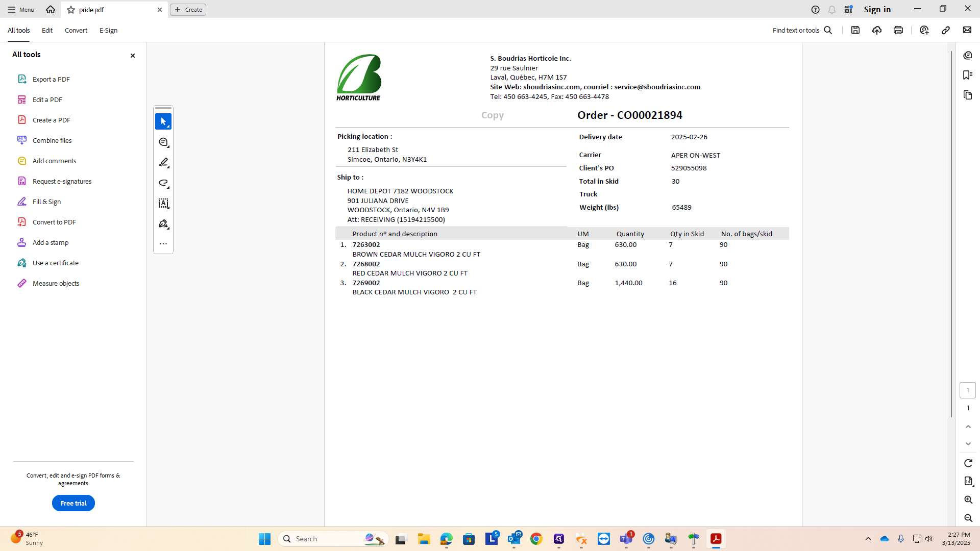Click the Free trial button

73,503
